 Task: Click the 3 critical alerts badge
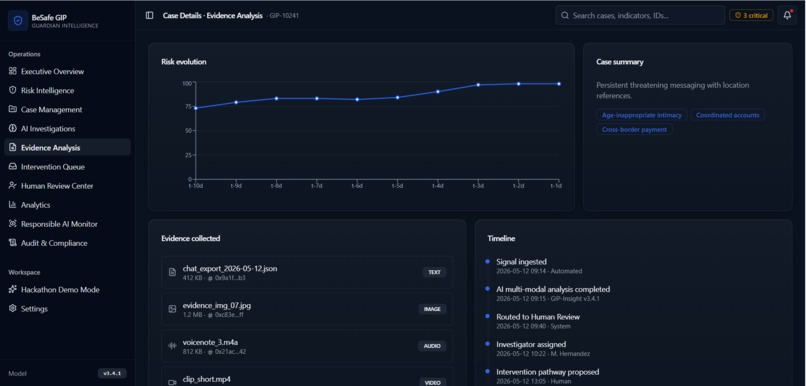pos(751,15)
